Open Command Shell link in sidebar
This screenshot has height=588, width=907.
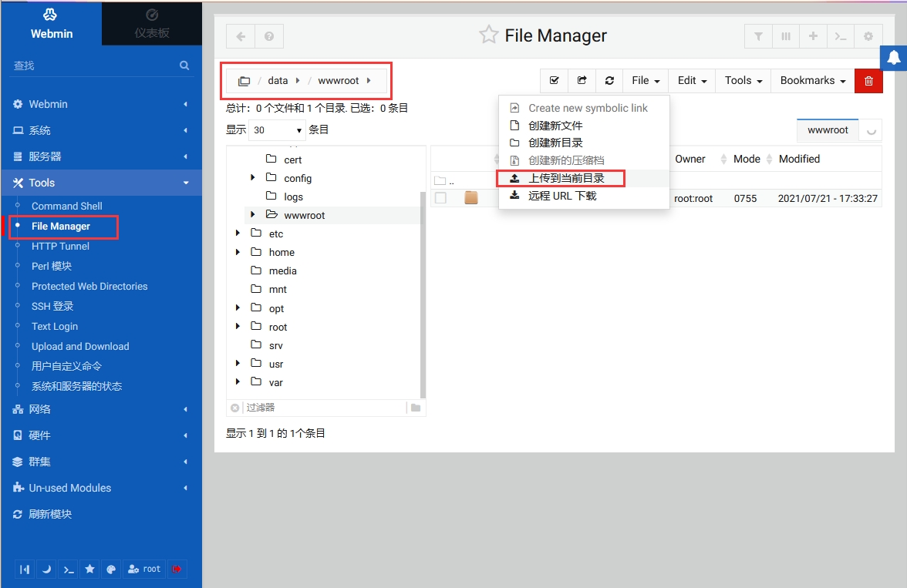click(x=66, y=207)
